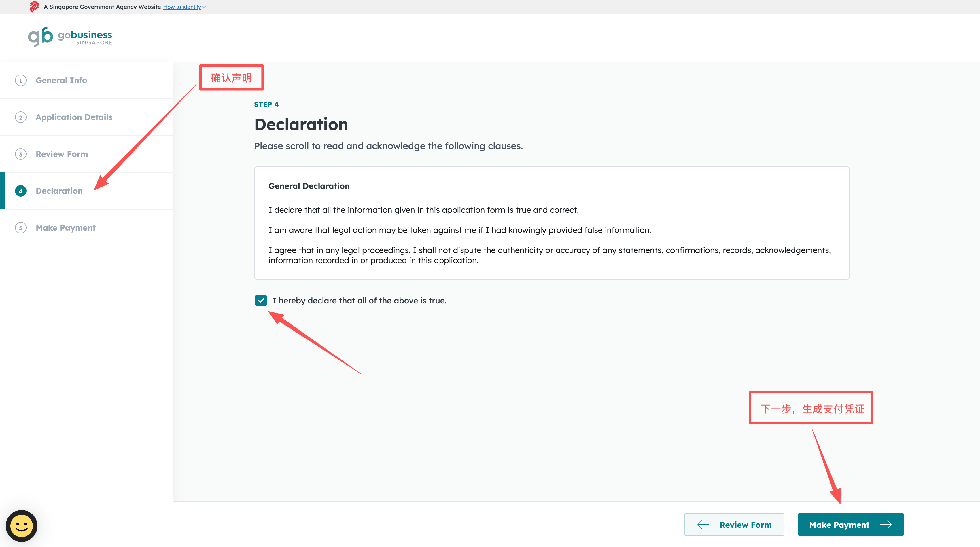This screenshot has height=547, width=980.
Task: Open the smiley face feedback widget
Action: pos(22,526)
